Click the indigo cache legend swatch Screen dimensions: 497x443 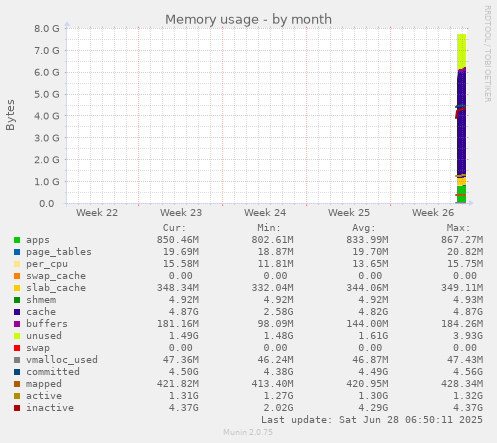click(x=17, y=312)
